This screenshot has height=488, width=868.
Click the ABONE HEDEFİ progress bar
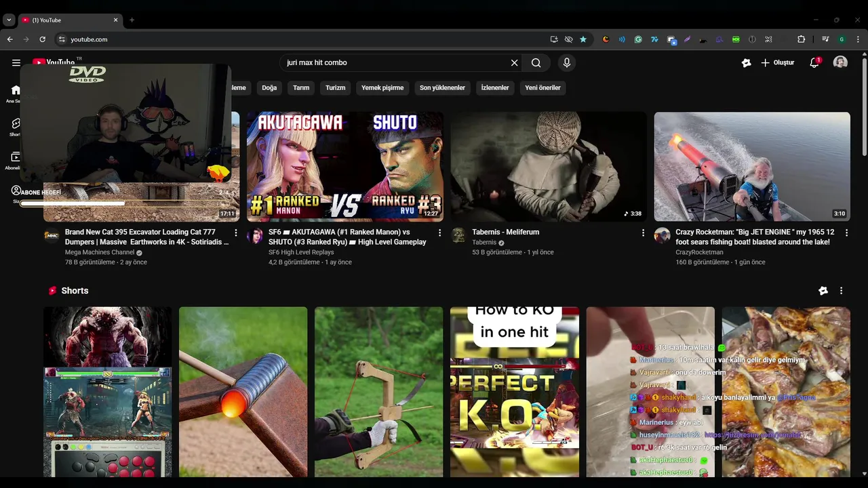point(125,203)
